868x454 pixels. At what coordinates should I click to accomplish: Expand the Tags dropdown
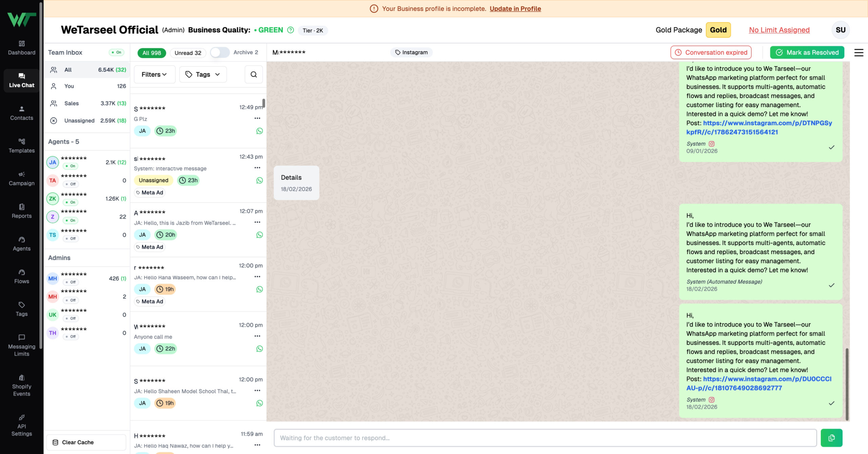click(x=203, y=75)
